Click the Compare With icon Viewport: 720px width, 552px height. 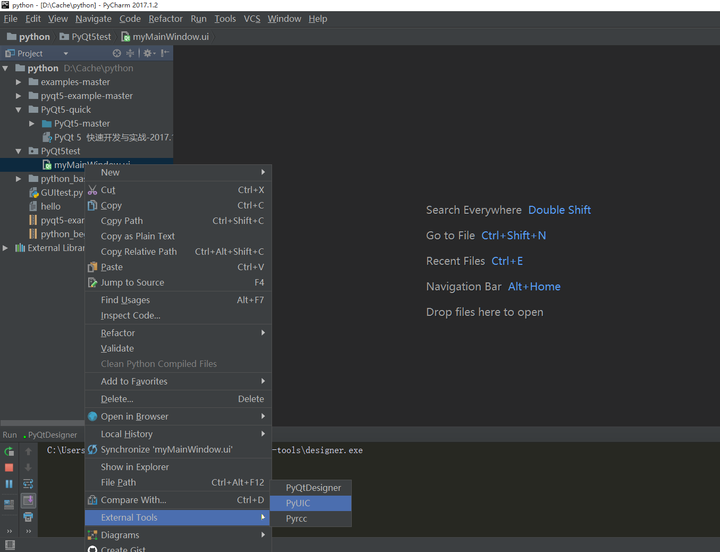point(93,500)
